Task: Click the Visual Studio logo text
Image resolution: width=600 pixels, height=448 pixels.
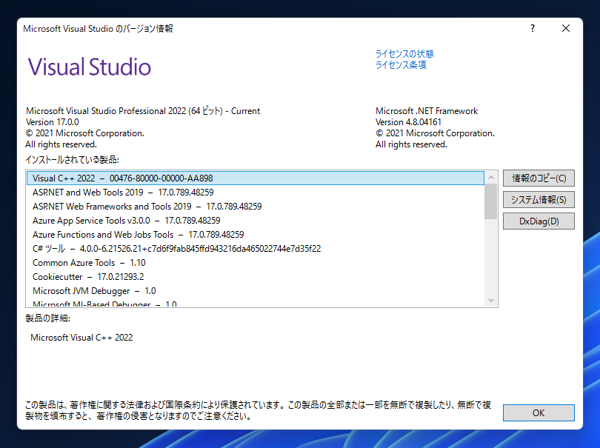Action: click(x=90, y=67)
